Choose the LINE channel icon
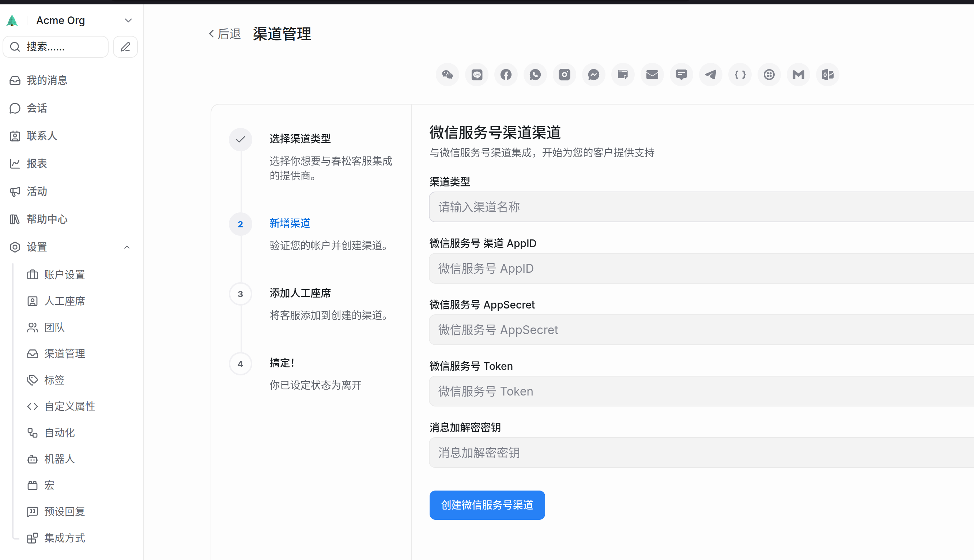 coord(477,75)
